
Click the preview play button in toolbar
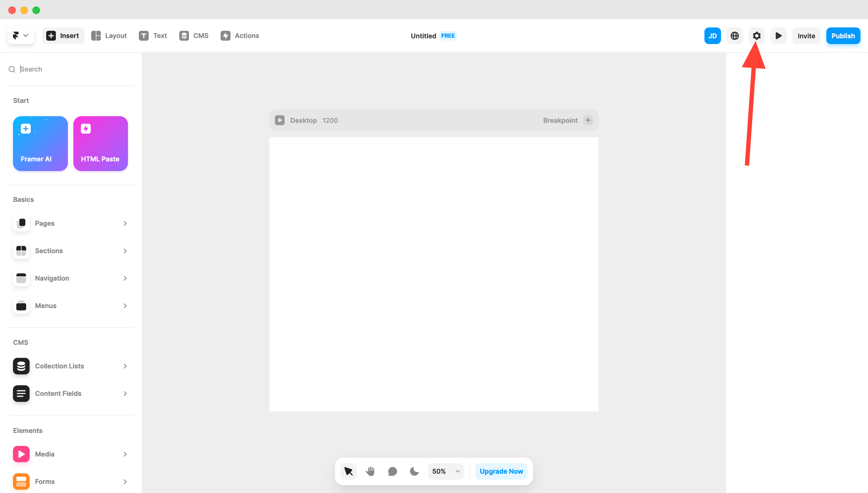(x=778, y=36)
